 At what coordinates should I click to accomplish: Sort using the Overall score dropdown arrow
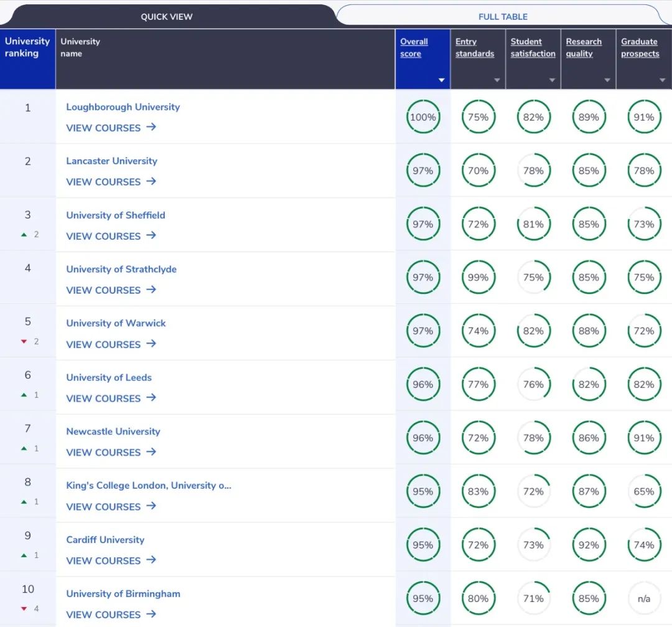[441, 80]
